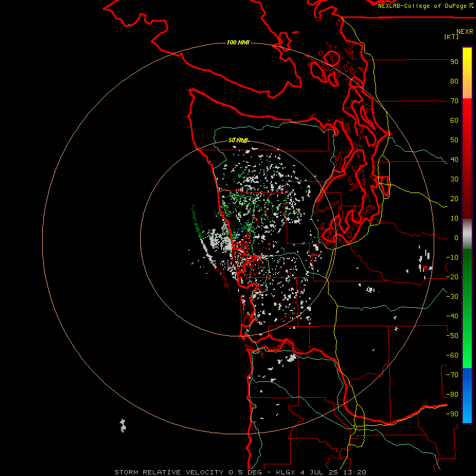The width and height of the screenshot is (476, 476).
Task: Select the 100 NMI range ring label
Action: point(238,42)
